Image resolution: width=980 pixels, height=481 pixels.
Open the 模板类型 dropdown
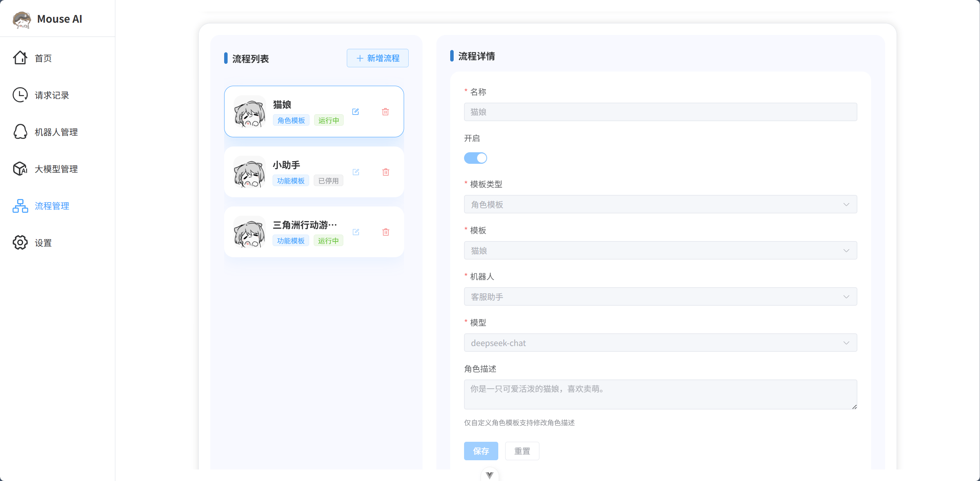click(660, 204)
